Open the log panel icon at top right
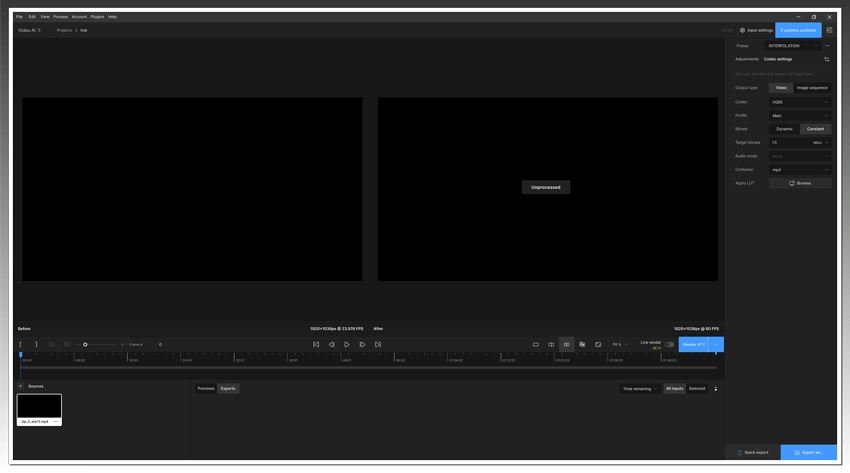The width and height of the screenshot is (850, 473). tap(829, 30)
